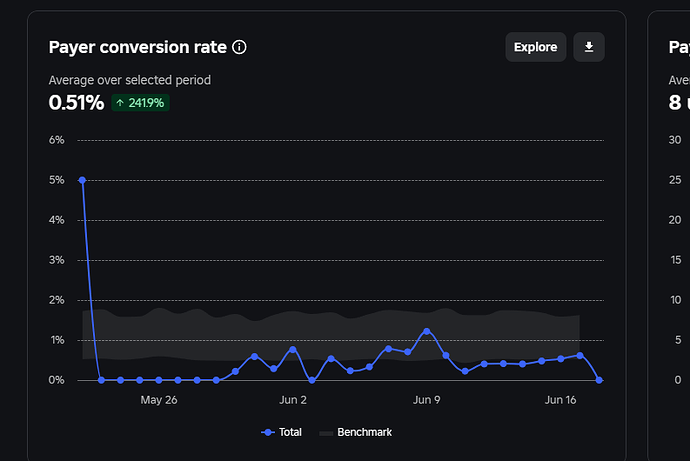Viewport: 690px width, 461px height.
Task: Toggle the Total series in the legend
Action: click(281, 432)
